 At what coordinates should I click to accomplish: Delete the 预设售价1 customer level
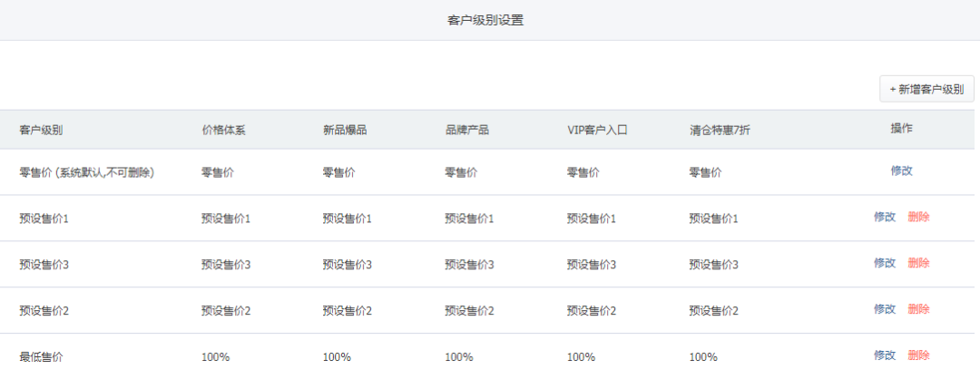[x=918, y=218]
